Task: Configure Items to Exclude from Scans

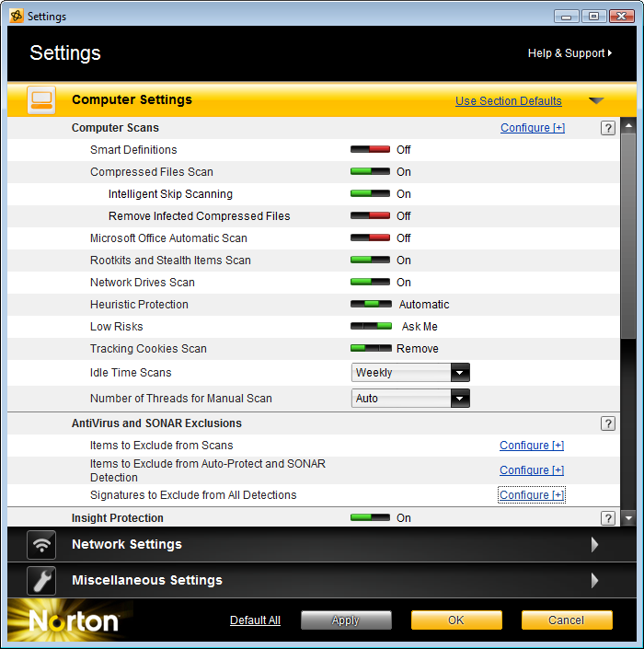Action: click(532, 446)
